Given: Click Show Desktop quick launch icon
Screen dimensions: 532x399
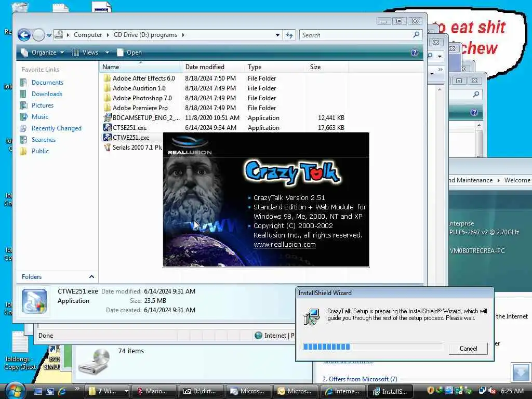Looking at the screenshot, I should tap(37, 391).
